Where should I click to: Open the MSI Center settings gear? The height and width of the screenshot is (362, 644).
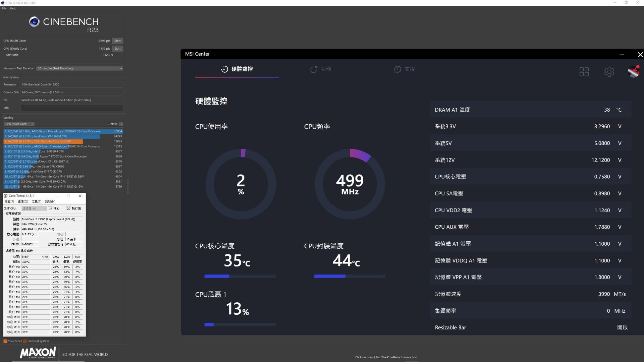[x=609, y=72]
